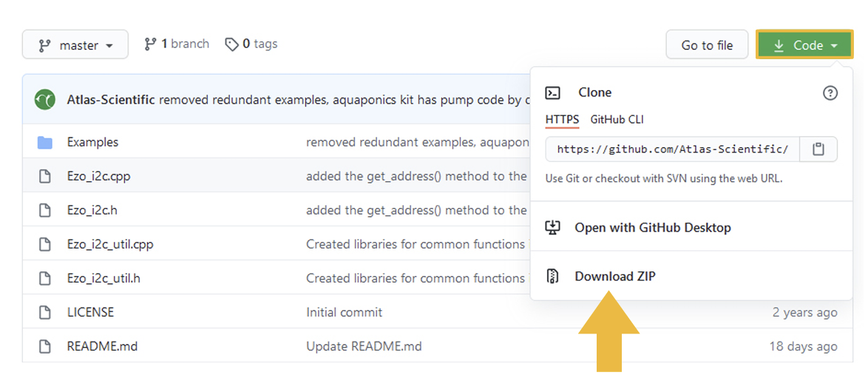Expand the green Code dropdown button

[804, 45]
